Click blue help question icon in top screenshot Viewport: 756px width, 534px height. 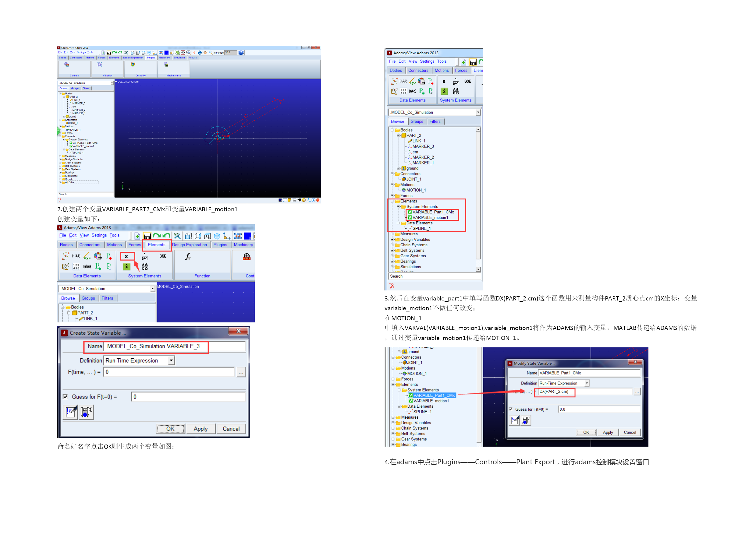click(241, 53)
